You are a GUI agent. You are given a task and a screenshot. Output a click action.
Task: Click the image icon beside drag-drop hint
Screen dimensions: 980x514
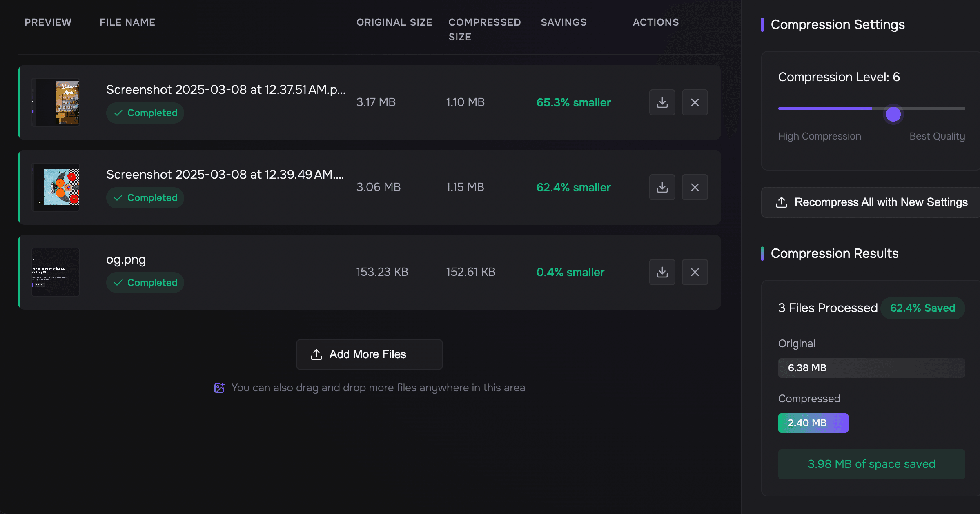point(219,388)
